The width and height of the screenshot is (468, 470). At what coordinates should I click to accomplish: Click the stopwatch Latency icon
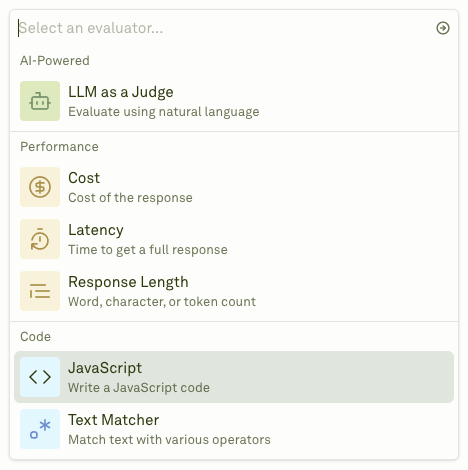40,239
